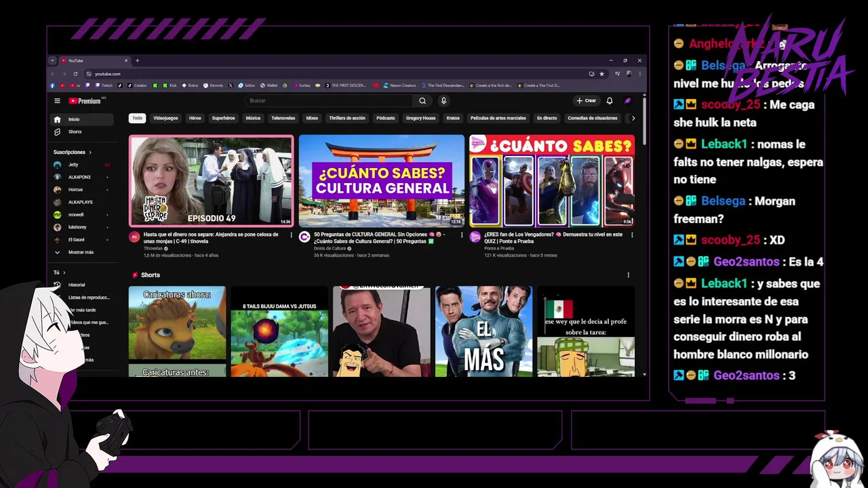Open the notifications bell

(610, 101)
